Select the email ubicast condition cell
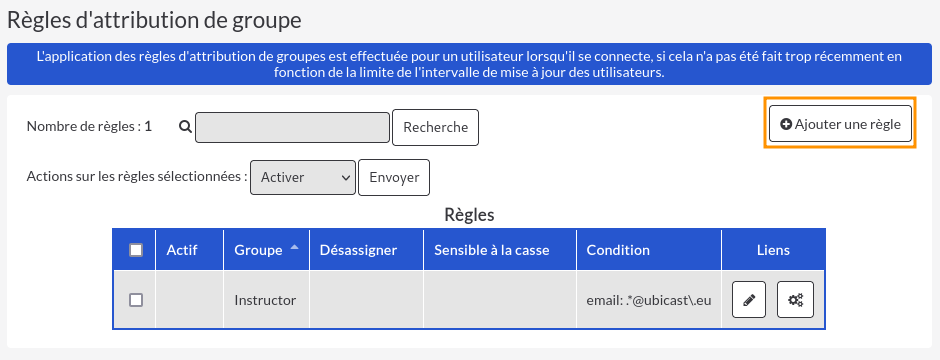The height and width of the screenshot is (360, 940). click(649, 300)
